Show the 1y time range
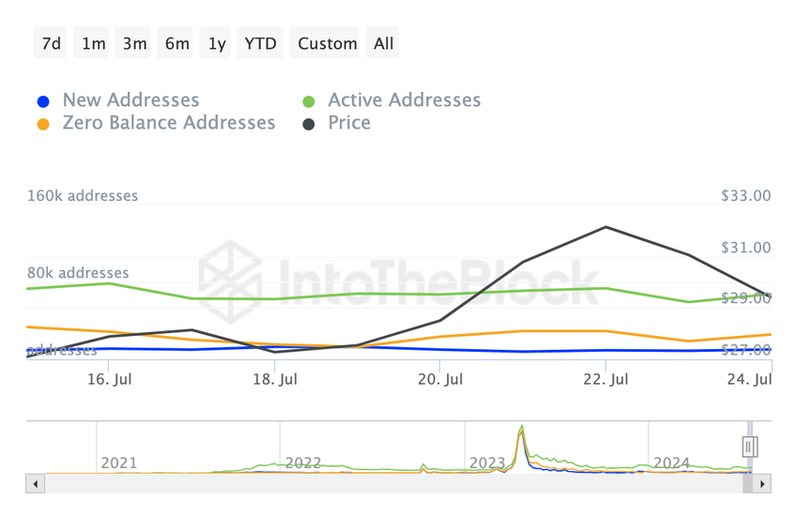 pos(217,43)
